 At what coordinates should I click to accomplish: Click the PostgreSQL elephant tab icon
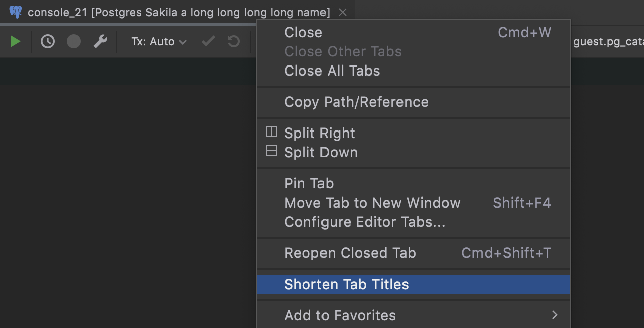click(16, 12)
